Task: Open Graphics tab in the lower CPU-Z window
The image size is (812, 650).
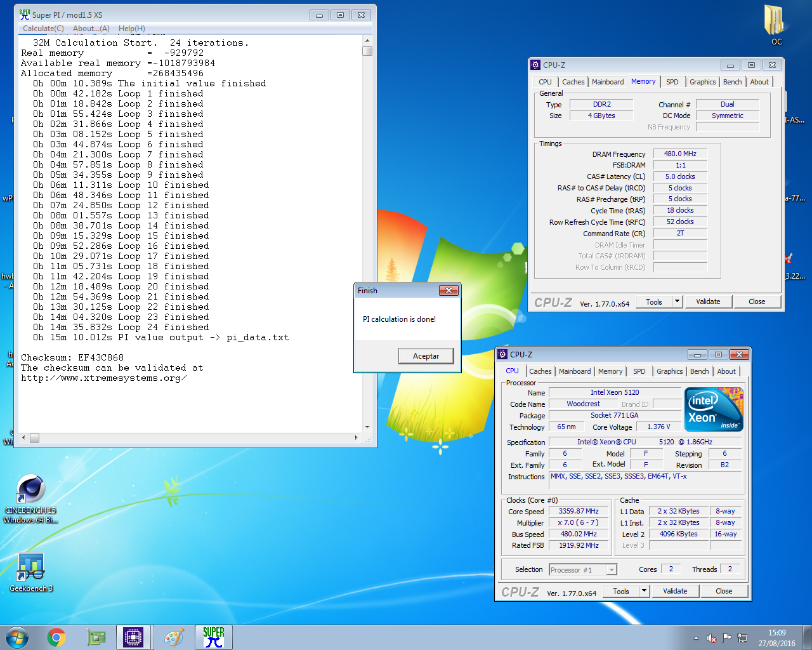Action: pos(670,371)
